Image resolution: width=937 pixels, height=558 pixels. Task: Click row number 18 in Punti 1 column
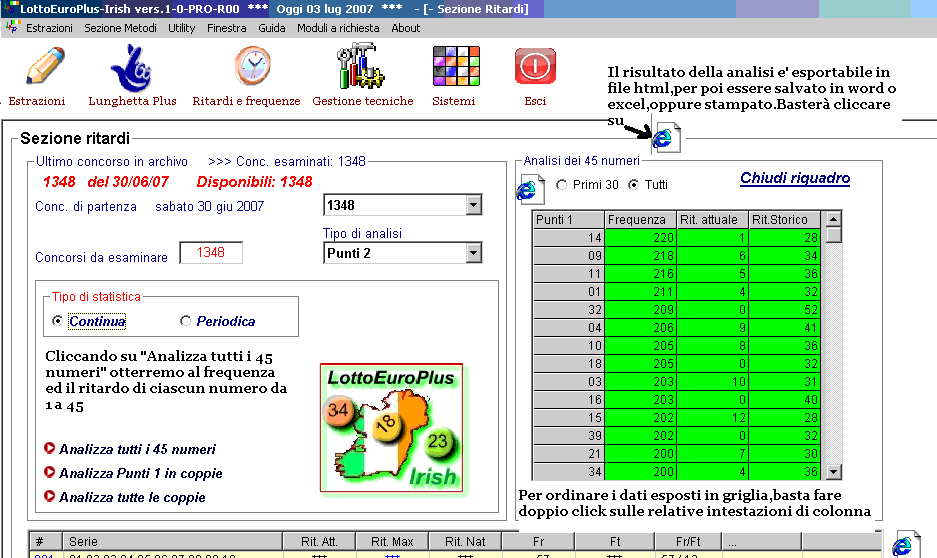(568, 363)
